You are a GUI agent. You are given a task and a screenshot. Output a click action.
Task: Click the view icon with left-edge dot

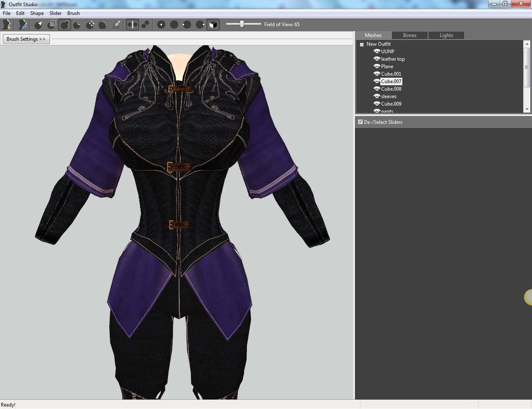tap(187, 25)
